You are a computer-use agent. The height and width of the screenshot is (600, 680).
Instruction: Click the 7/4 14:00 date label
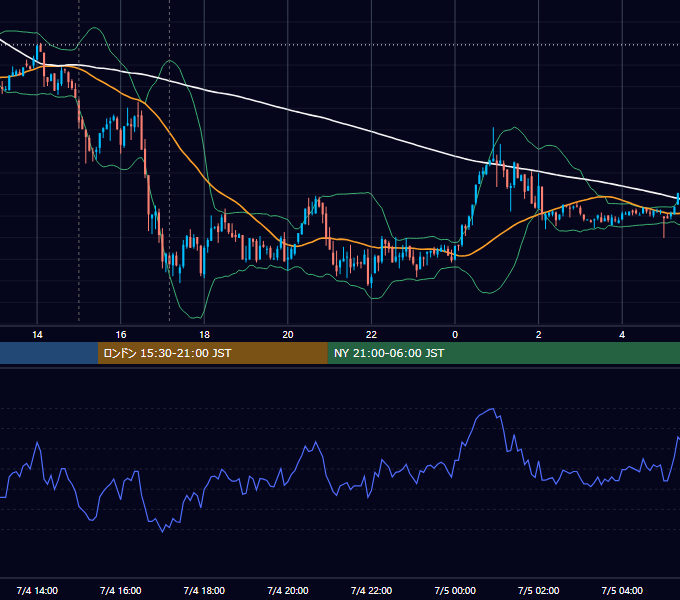(37, 590)
